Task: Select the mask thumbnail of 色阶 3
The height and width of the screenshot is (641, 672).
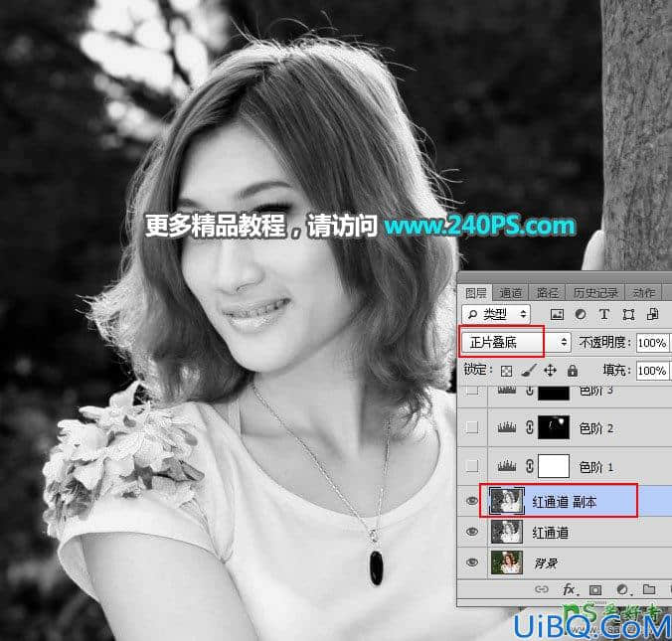Action: click(554, 393)
